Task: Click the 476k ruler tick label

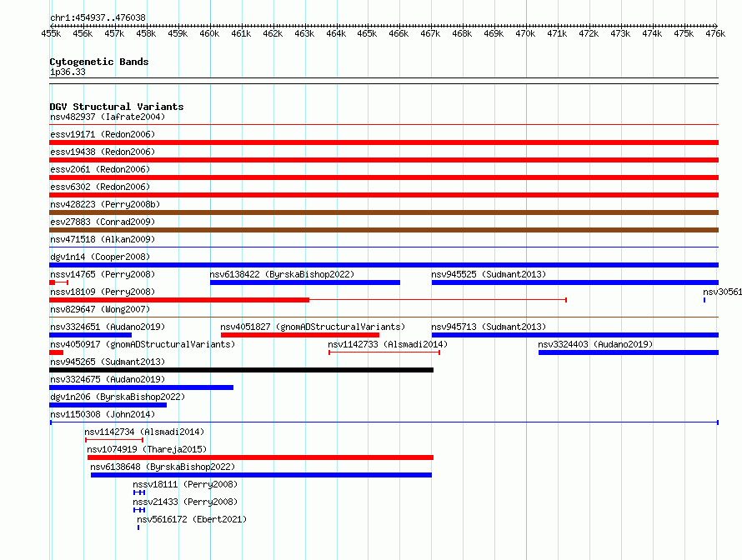Action: coord(715,33)
